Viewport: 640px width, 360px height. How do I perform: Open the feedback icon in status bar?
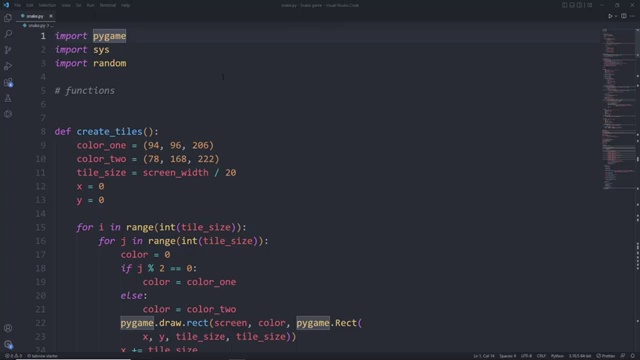click(623, 356)
